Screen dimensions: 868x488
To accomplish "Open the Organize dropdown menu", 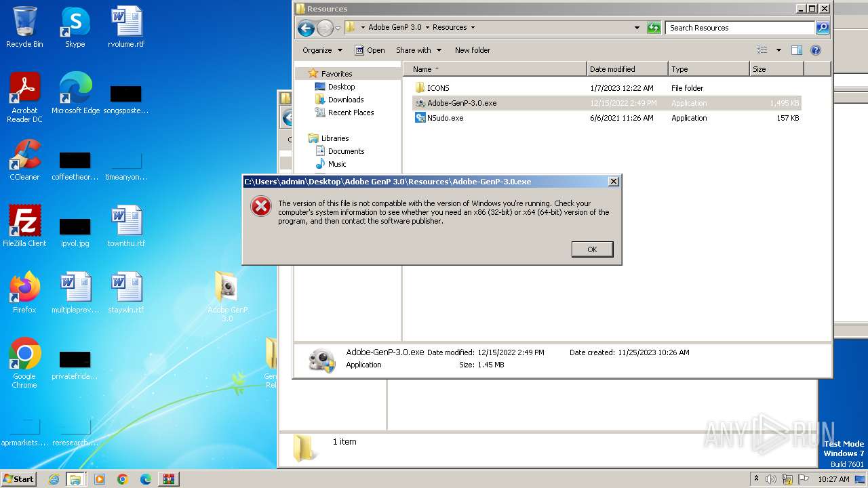I will pyautogui.click(x=323, y=50).
